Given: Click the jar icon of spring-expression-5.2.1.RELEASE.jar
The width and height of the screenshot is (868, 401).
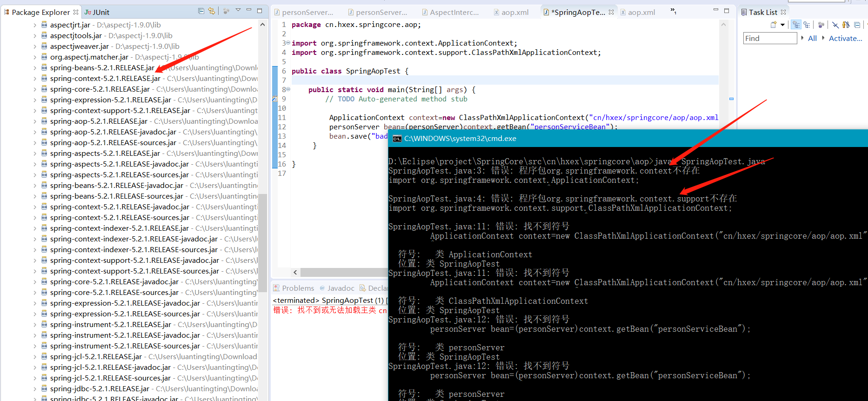Looking at the screenshot, I should pos(44,100).
